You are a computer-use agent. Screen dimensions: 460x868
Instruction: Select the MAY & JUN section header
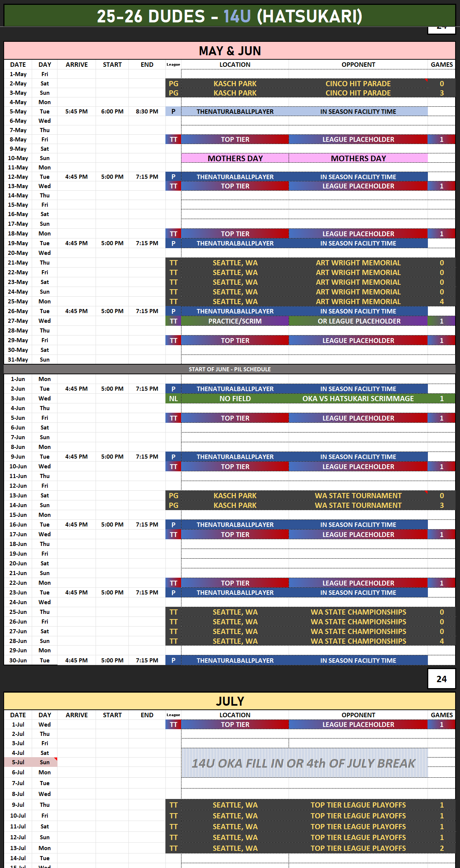click(x=230, y=51)
